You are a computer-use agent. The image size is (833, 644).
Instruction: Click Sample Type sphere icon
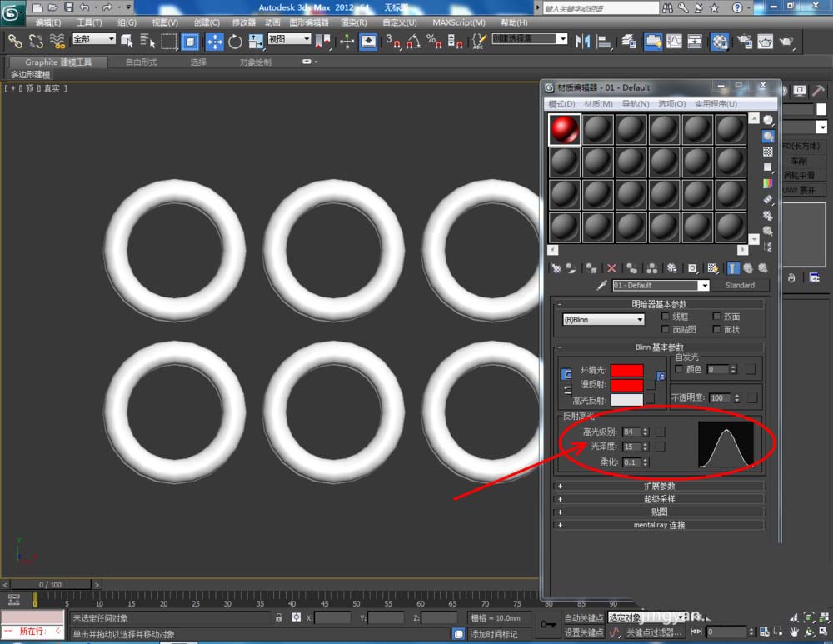768,120
